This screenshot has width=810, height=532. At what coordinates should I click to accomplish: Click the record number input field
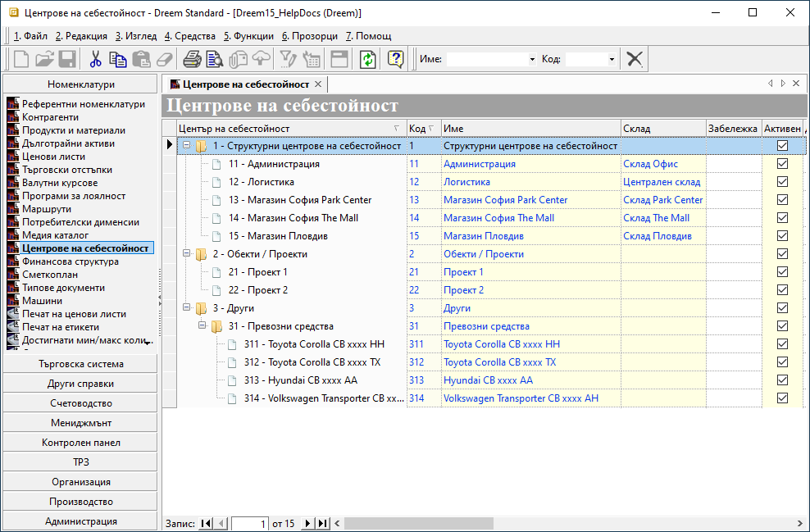coord(250,523)
